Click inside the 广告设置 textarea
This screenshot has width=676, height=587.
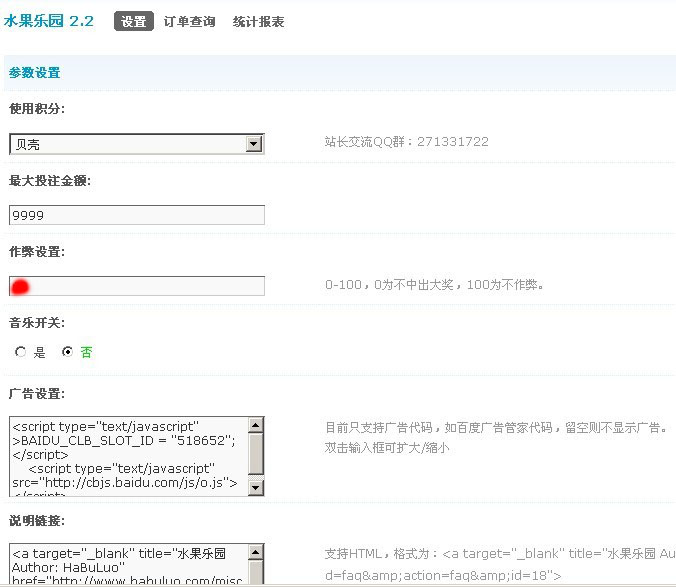point(129,456)
